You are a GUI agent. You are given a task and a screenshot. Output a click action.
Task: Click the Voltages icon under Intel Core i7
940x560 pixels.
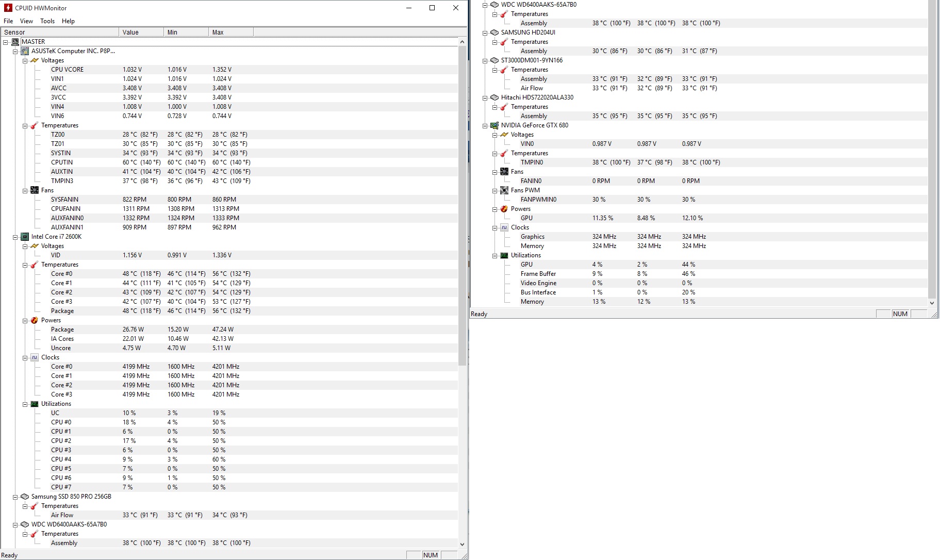(35, 246)
